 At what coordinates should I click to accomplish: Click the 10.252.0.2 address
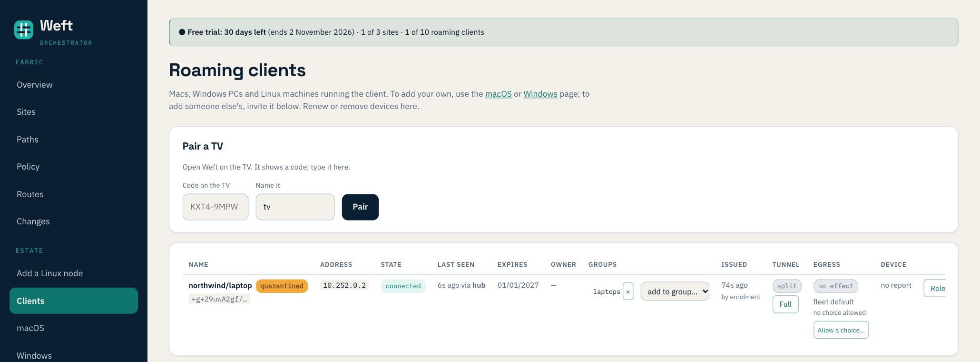344,285
